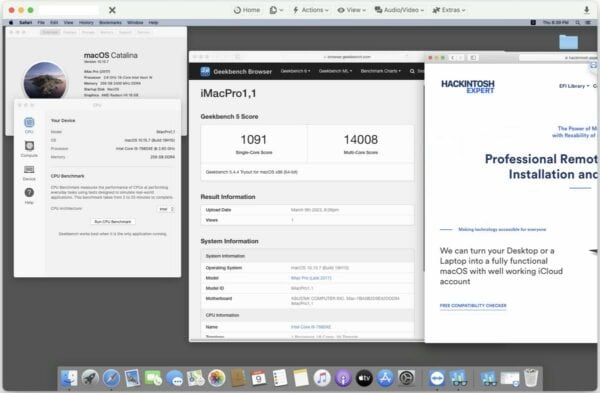Expand the Actions dropdown in the toolbar
The image size is (600, 393).
coord(311,10)
